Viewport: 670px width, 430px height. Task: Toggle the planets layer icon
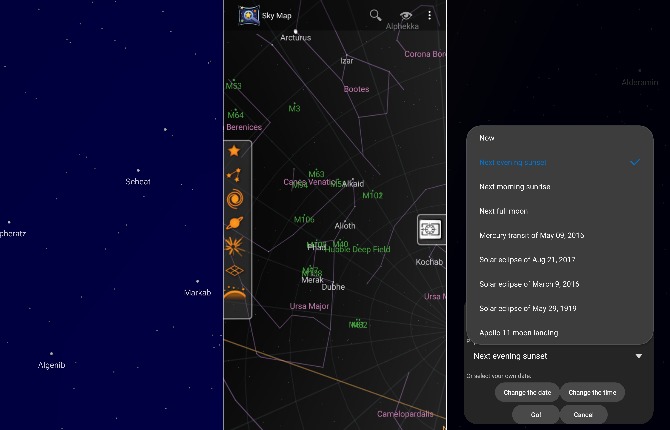pyautogui.click(x=235, y=223)
